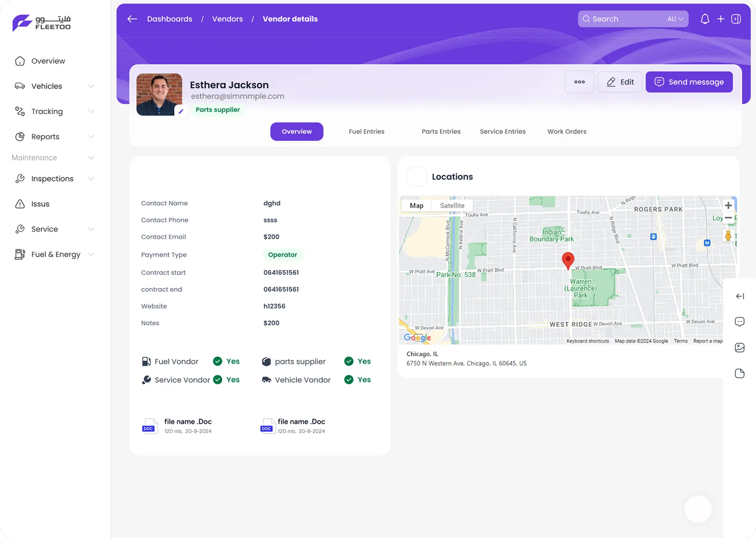Click the chat bubble icon on right edge

click(740, 321)
